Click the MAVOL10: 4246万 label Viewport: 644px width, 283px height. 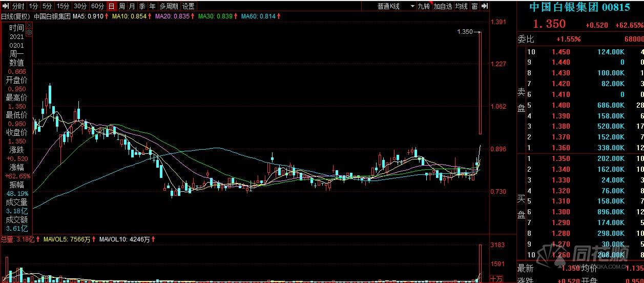tap(125, 239)
